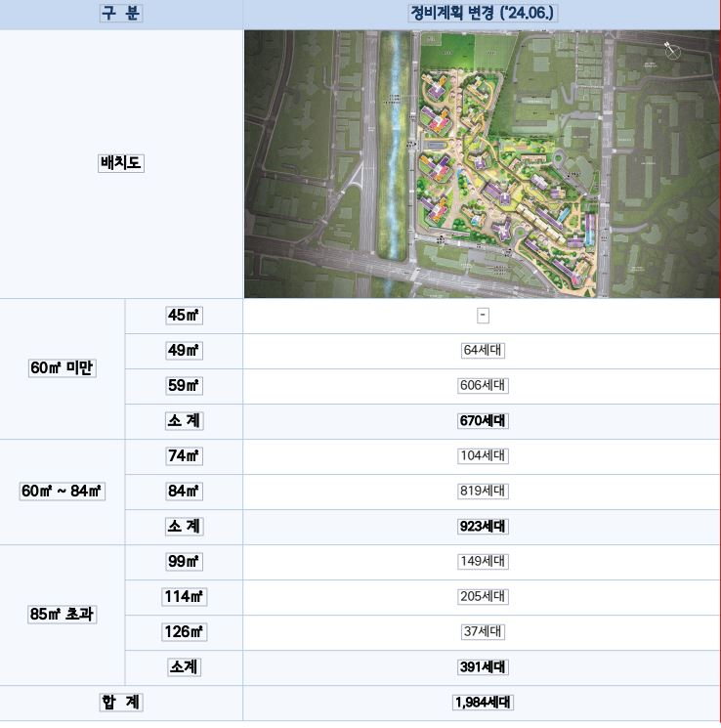Viewport: 721px width, 728px height.
Task: Select the 구 분 header cell
Action: [x=121, y=14]
